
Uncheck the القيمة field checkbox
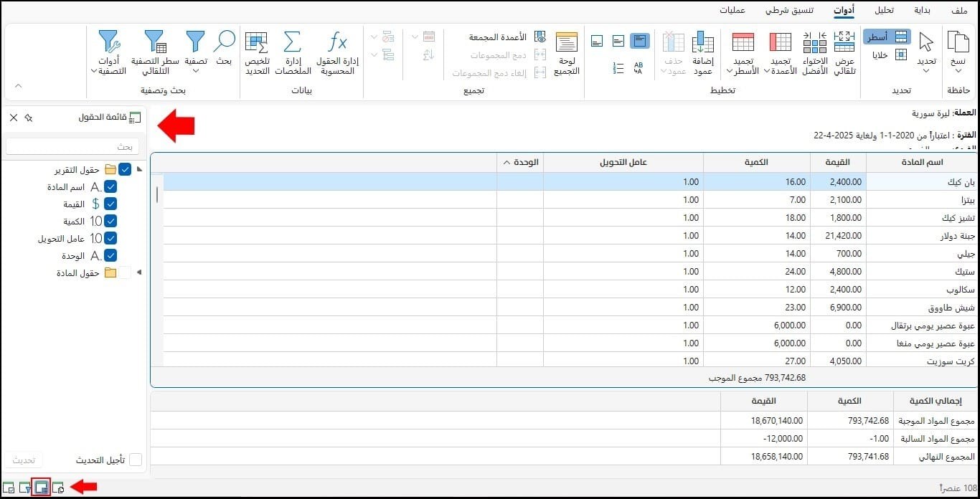click(110, 204)
